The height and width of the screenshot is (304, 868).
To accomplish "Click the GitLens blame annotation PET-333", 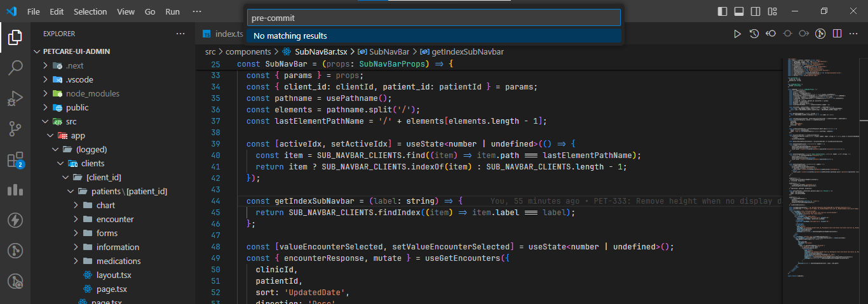I will pos(635,201).
